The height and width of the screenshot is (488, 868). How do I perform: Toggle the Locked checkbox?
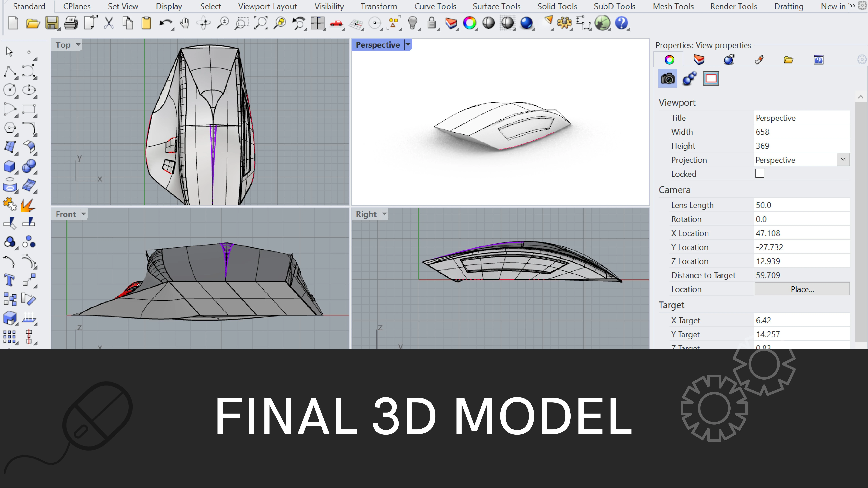pos(760,174)
